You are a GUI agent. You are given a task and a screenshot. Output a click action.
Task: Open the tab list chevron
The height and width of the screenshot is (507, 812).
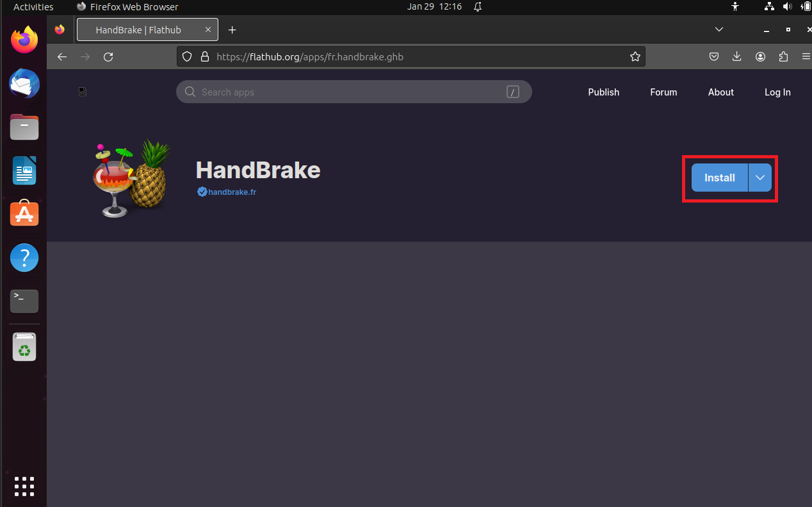click(x=719, y=29)
